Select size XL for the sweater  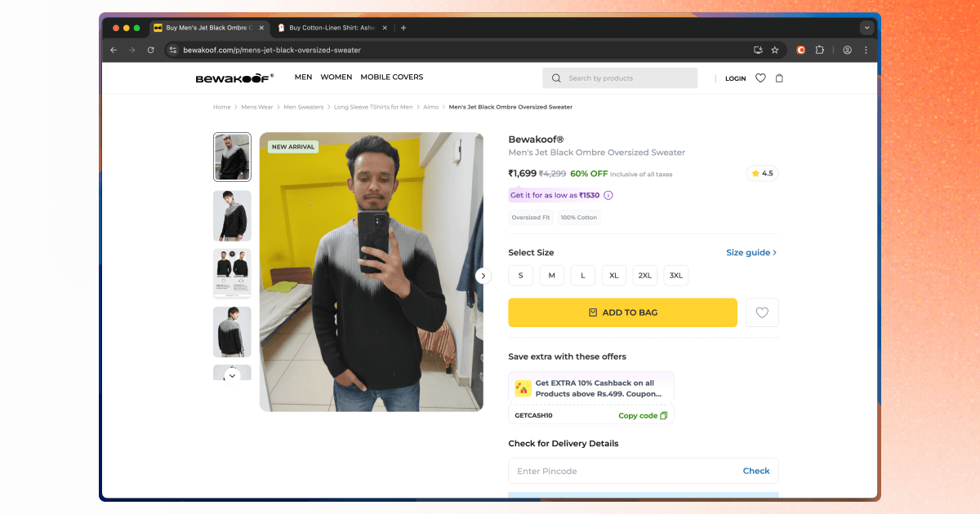tap(613, 275)
